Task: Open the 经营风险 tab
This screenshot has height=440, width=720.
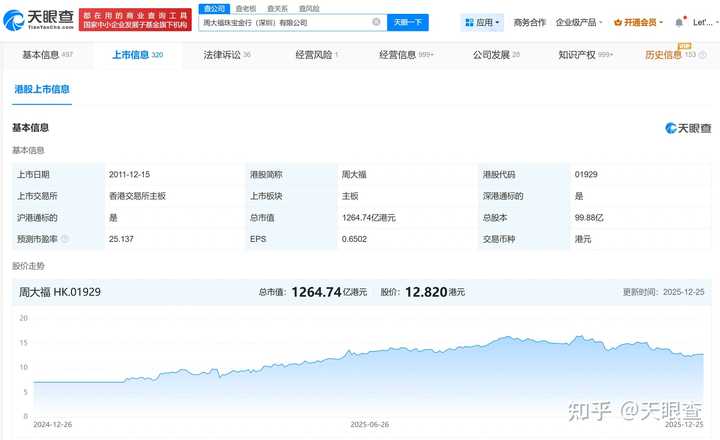Action: pyautogui.click(x=317, y=55)
